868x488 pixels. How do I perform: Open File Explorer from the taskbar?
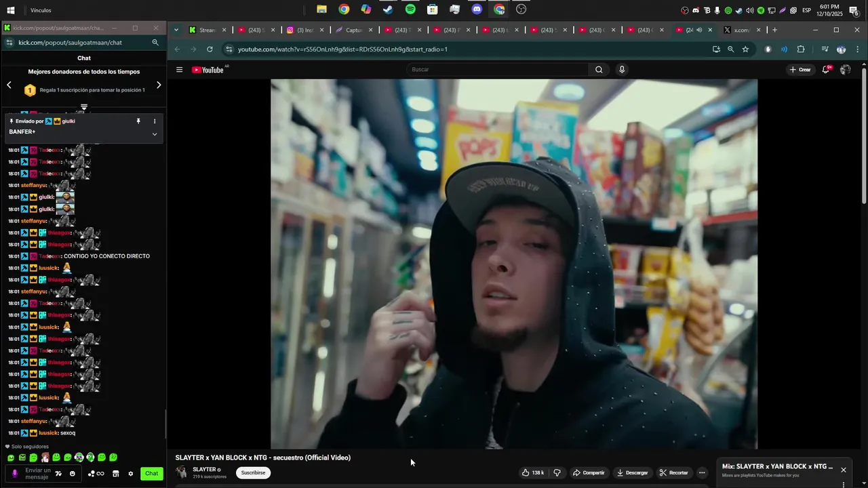[x=321, y=9]
